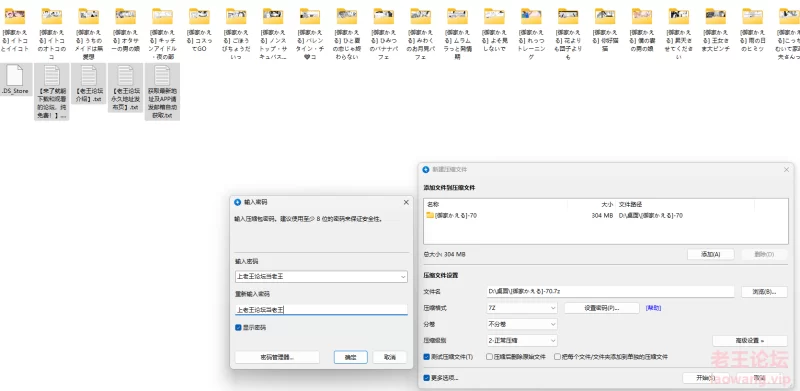The height and width of the screenshot is (391, 800).
Task: Select the ひみつのバナナパフェ folder
Action: 384,33
